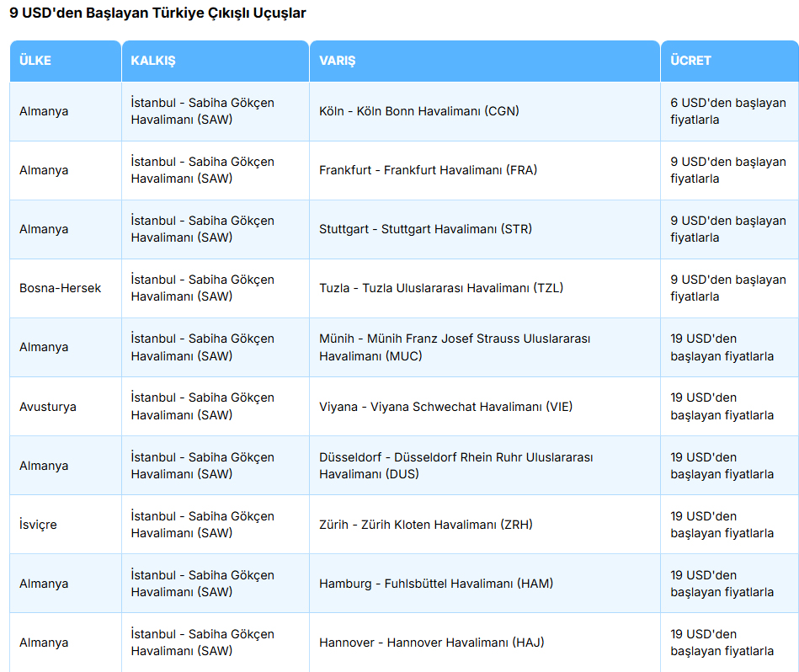Click the Bosna-Hersek country cell

pyautogui.click(x=60, y=288)
